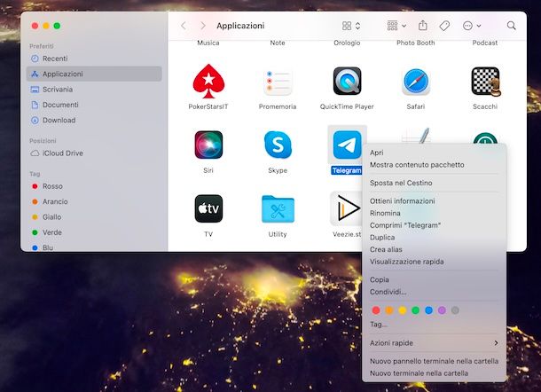This screenshot has width=541, height=392.
Task: Click the share icon in toolbar
Action: click(423, 26)
